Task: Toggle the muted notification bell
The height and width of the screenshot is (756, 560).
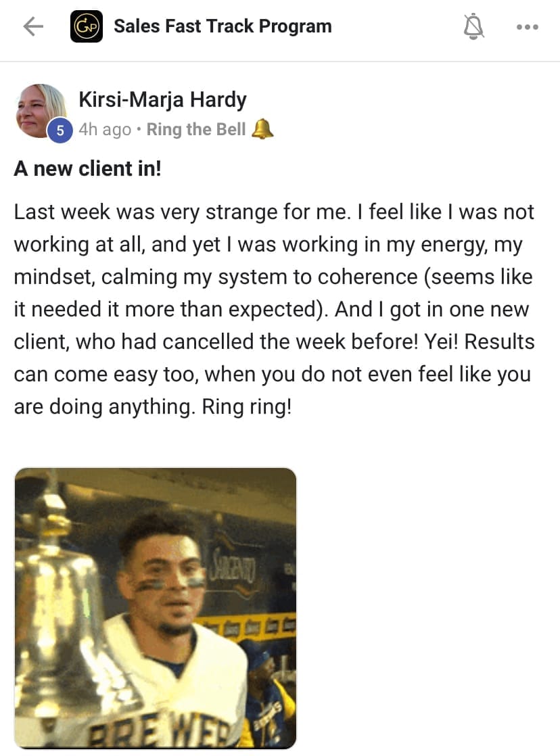Action: click(474, 27)
